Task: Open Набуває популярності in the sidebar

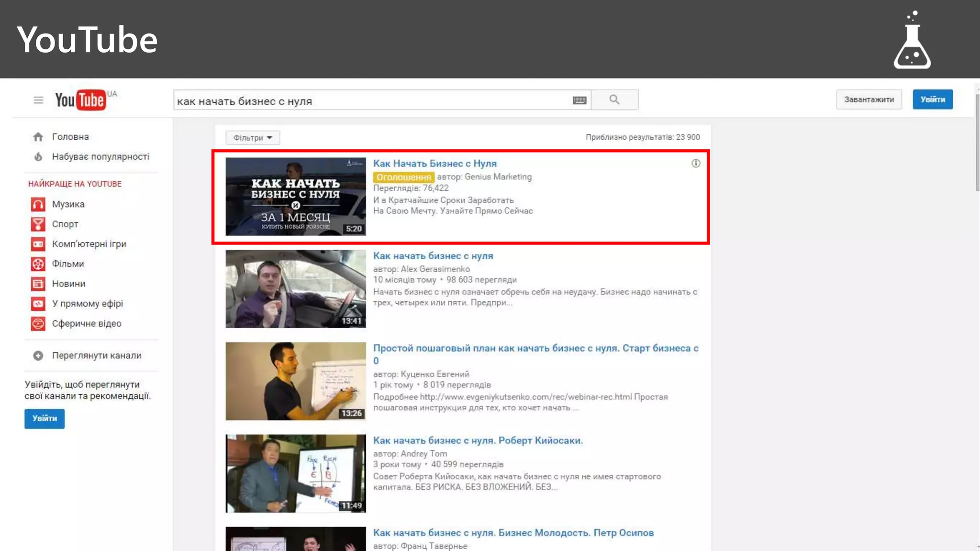Action: click(100, 157)
